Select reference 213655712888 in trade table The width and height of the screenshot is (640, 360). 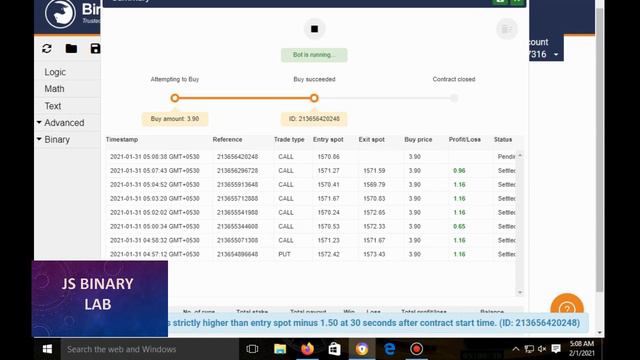point(238,198)
